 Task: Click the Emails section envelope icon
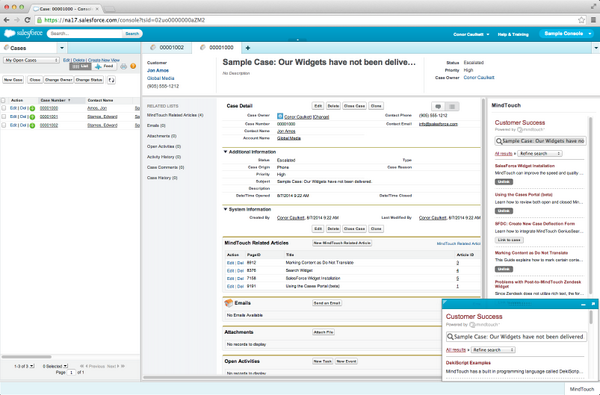(228, 303)
